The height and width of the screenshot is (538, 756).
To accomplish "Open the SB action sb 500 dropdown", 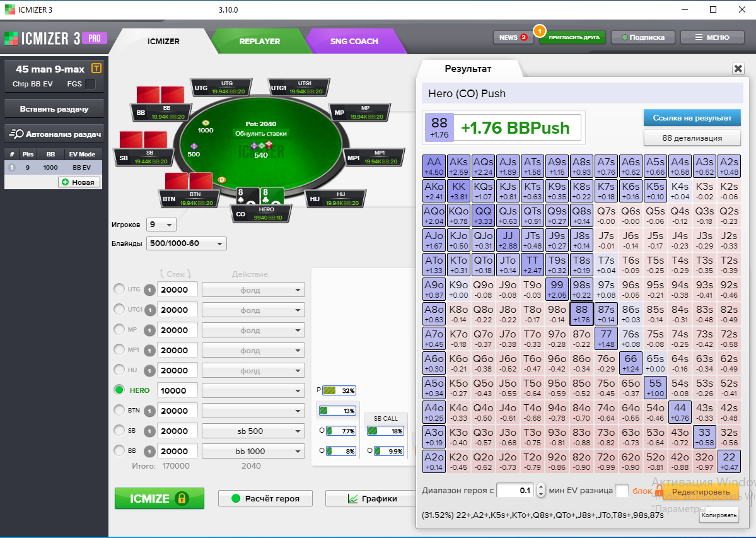I will [x=253, y=431].
